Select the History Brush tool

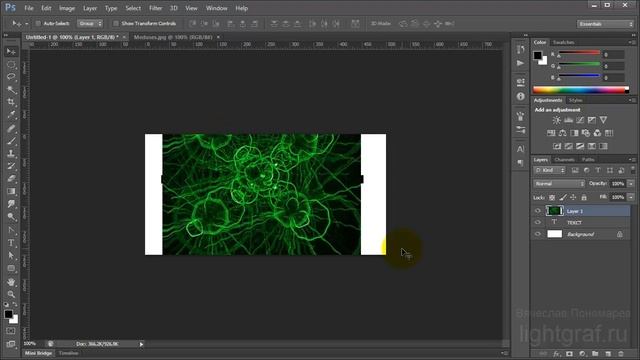[11, 166]
